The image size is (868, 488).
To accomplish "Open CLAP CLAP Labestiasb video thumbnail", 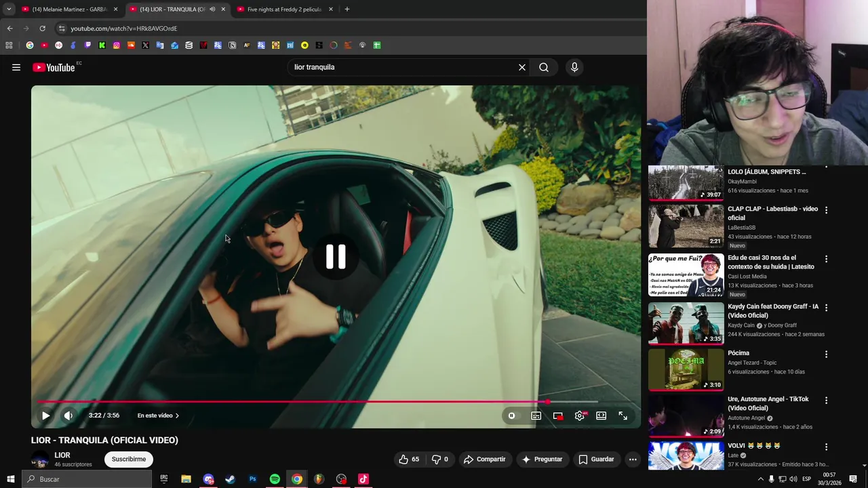I will (x=686, y=226).
